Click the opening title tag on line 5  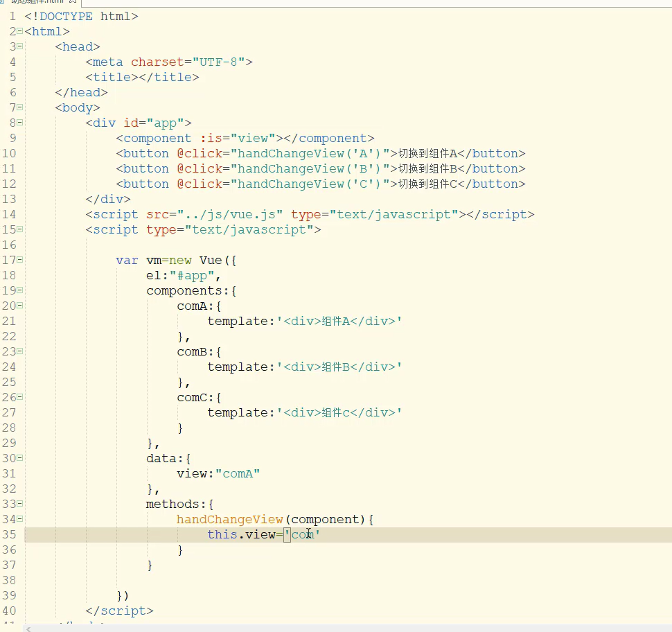tap(112, 77)
